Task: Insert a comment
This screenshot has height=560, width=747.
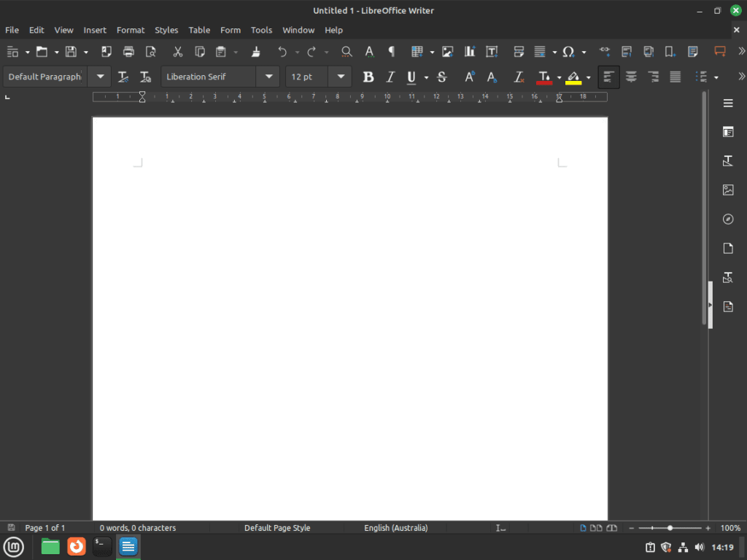Action: [x=721, y=50]
